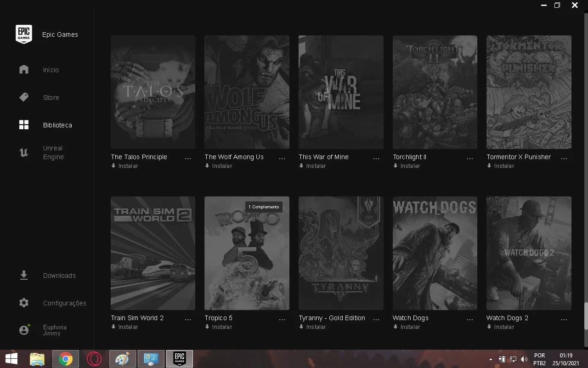The width and height of the screenshot is (588, 368).
Task: Select Tormentor X Punisher cover art
Action: 529,92
